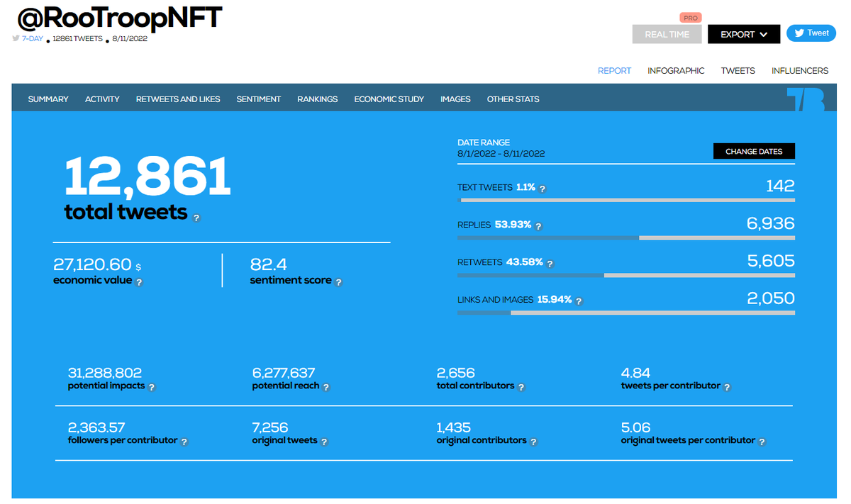The width and height of the screenshot is (851, 504).
Task: Click help icon beside economic value
Action: [x=139, y=282]
